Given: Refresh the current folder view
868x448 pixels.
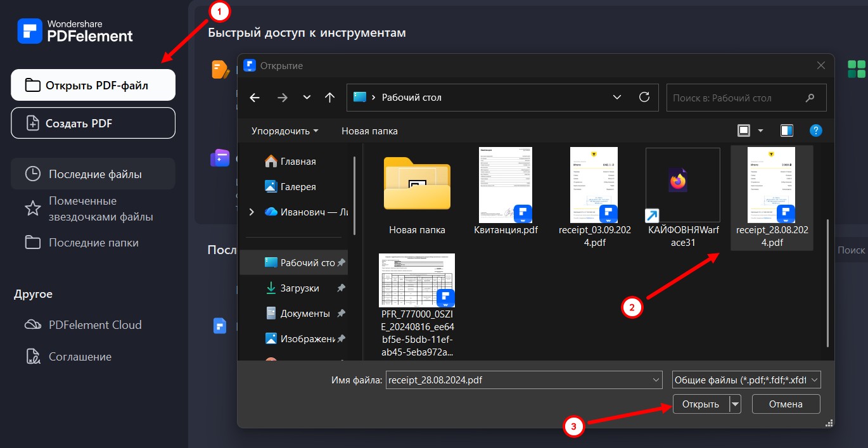Looking at the screenshot, I should (x=644, y=97).
